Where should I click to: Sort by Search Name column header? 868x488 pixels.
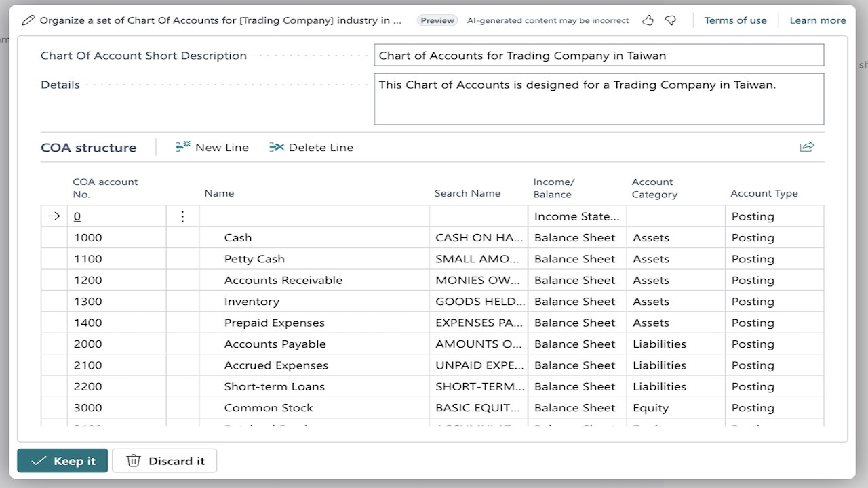(467, 193)
